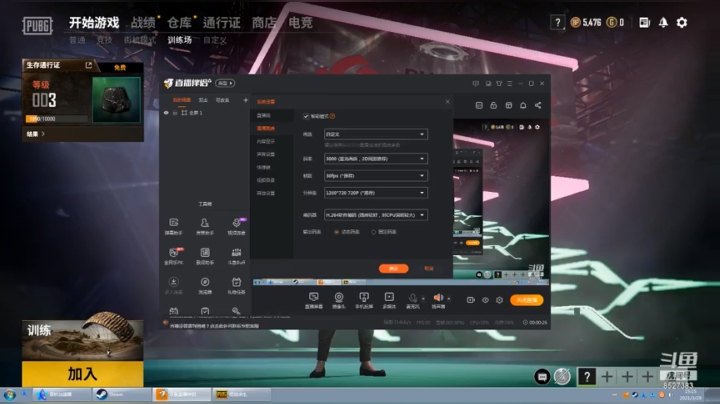Image resolution: width=720 pixels, height=404 pixels.
Task: Click yellow 加入 join button
Action: tap(83, 374)
